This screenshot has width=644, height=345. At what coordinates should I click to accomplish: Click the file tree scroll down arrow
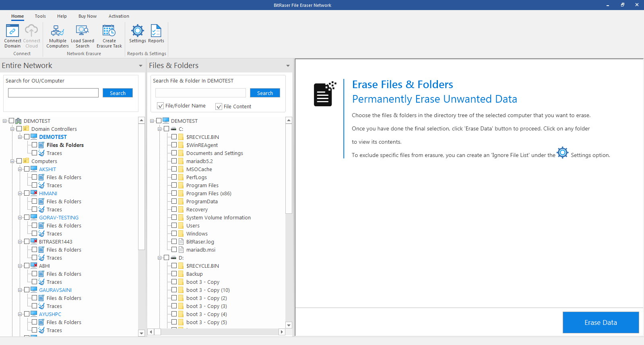point(289,325)
